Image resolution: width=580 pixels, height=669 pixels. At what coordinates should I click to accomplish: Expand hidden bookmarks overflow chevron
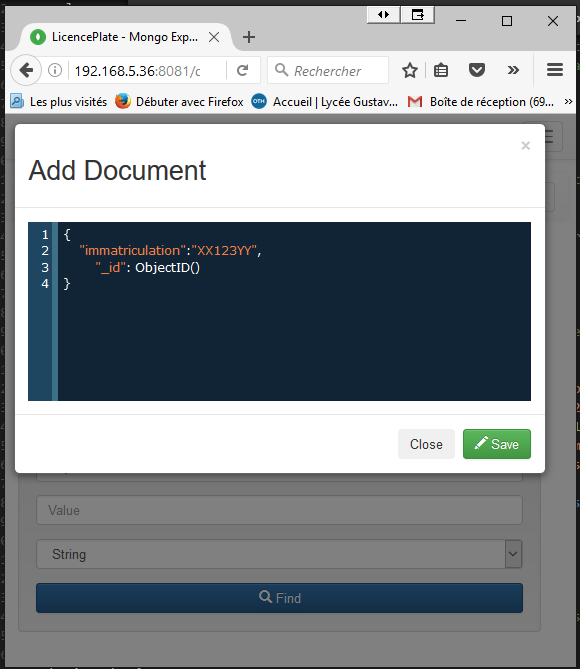click(568, 102)
